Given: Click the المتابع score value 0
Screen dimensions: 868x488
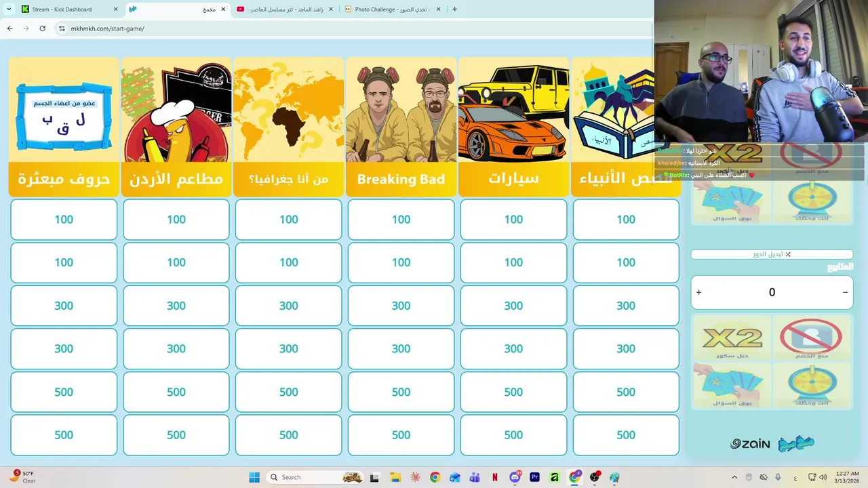Looking at the screenshot, I should [x=772, y=292].
